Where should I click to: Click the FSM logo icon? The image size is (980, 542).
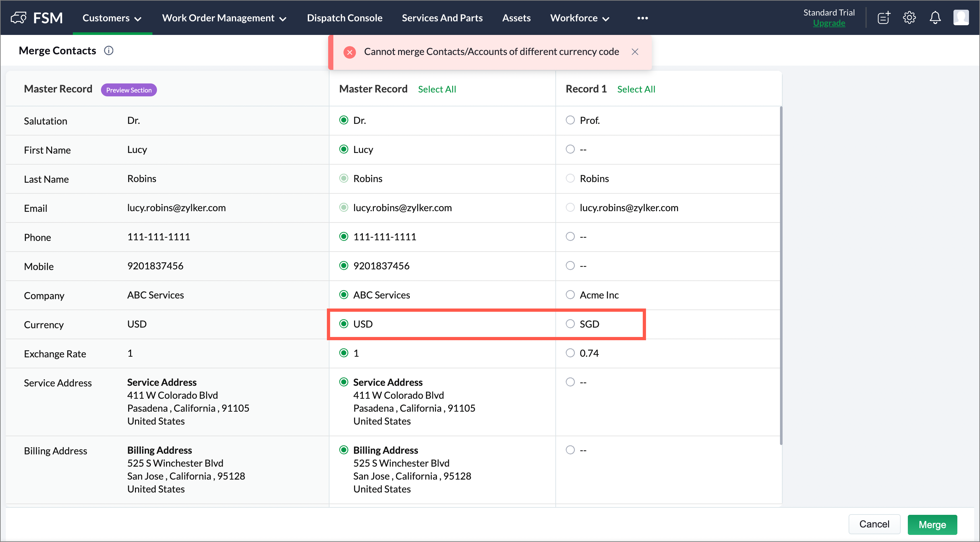point(18,17)
